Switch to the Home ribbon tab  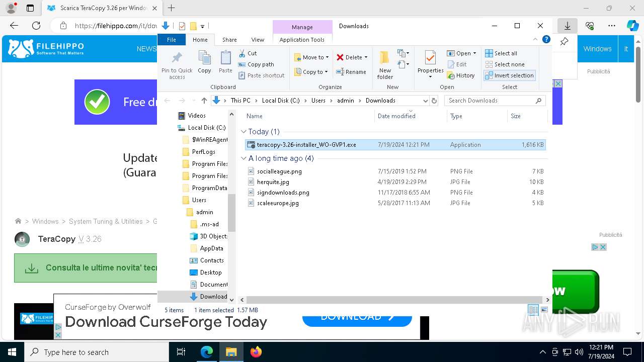pyautogui.click(x=200, y=40)
